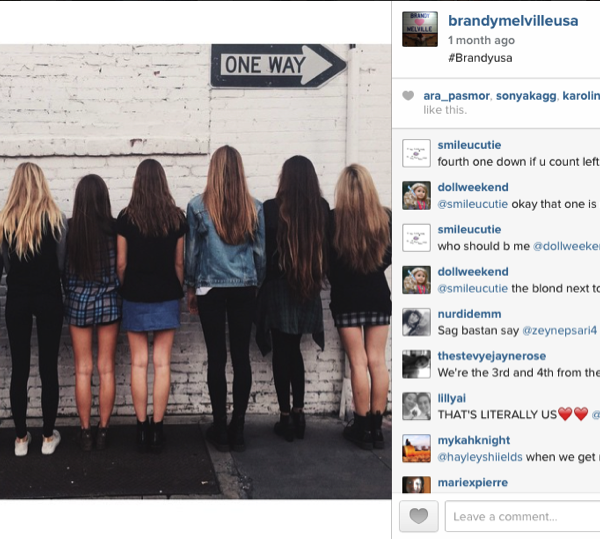
Task: Follow the @hayleyshiields mention link
Action: pos(480,457)
